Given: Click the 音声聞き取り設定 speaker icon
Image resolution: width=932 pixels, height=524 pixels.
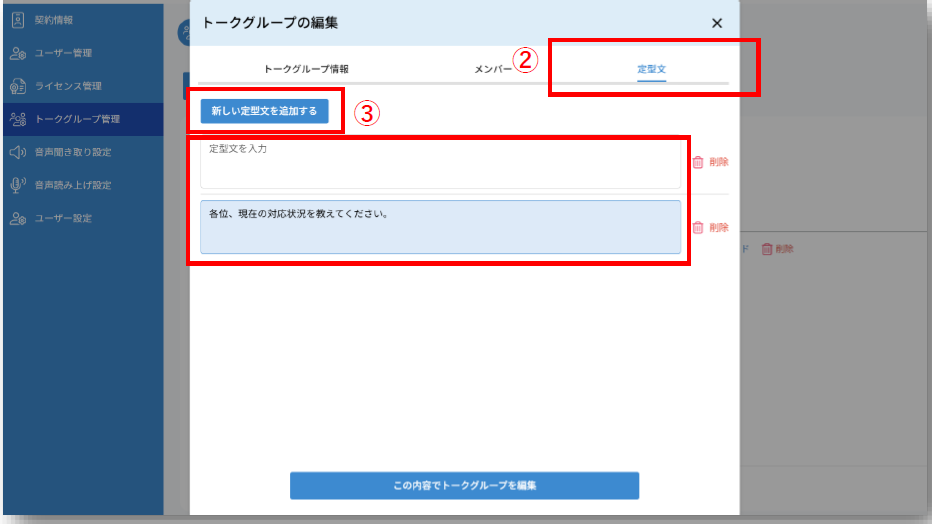Looking at the screenshot, I should click(18, 152).
